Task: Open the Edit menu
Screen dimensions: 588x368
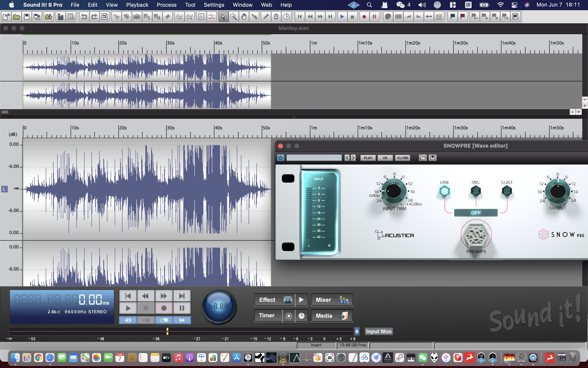Action: [x=92, y=5]
